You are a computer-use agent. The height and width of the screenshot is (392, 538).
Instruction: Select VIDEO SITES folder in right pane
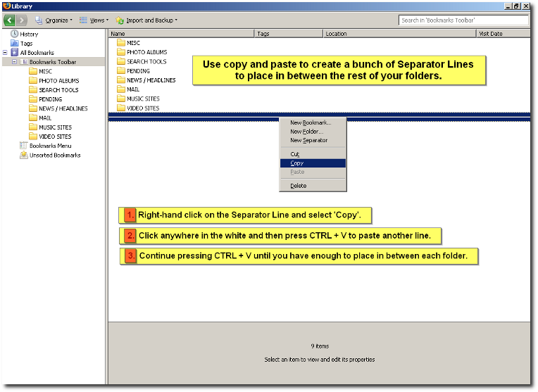(142, 108)
